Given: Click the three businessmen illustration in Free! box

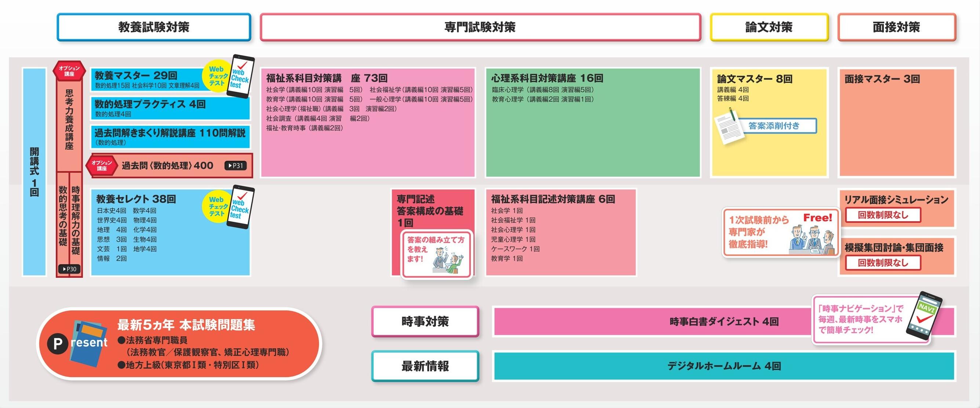Looking at the screenshot, I should 813,240.
